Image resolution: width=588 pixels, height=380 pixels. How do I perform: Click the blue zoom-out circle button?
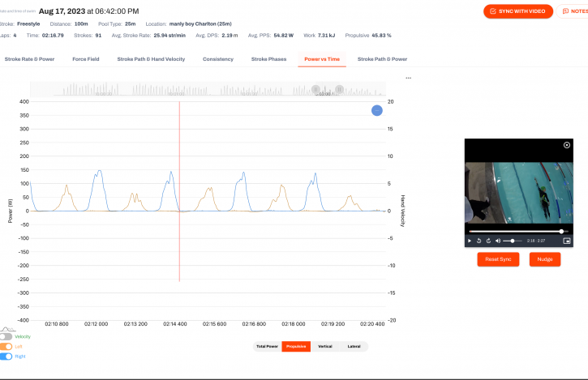point(377,110)
